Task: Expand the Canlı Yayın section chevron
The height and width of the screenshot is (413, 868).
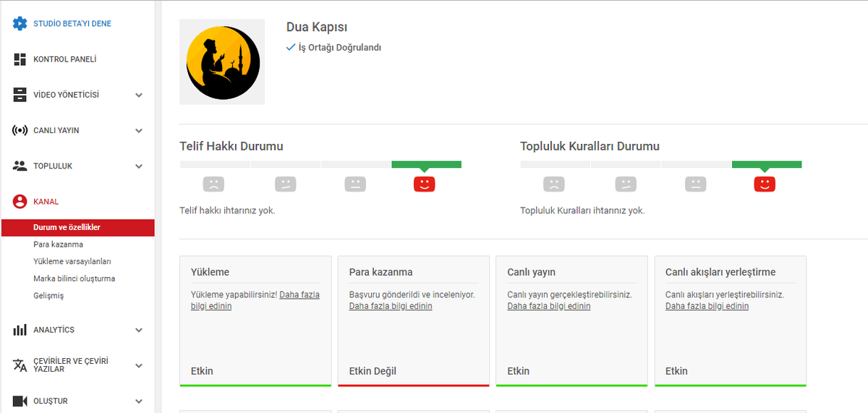Action: pos(139,131)
